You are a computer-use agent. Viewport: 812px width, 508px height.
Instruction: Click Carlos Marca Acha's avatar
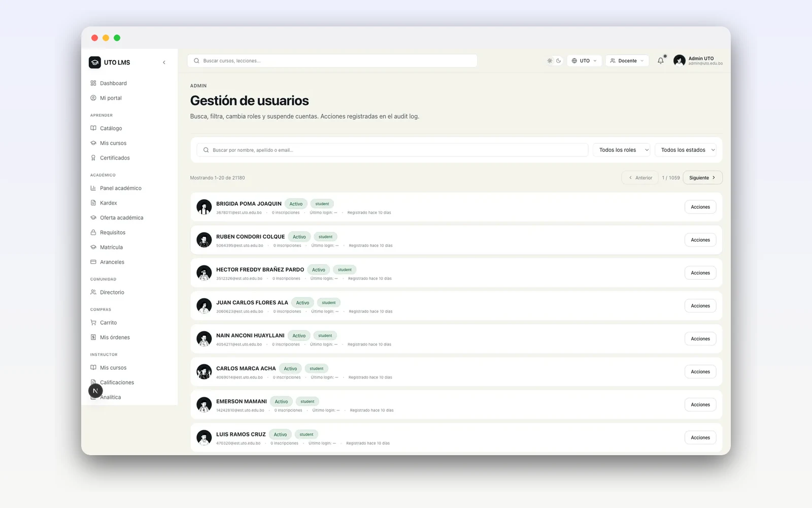204,372
